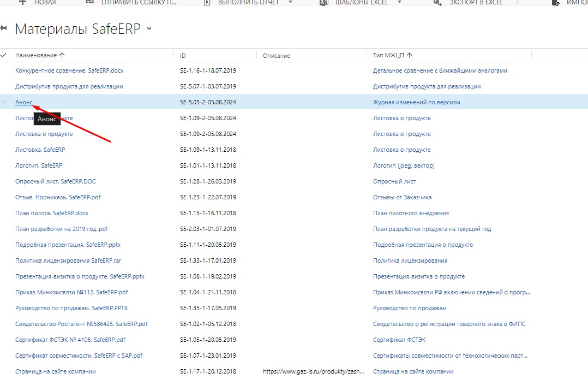
Task: Select ID cell SE-5.05-2-05.08.2024
Action: (x=208, y=102)
